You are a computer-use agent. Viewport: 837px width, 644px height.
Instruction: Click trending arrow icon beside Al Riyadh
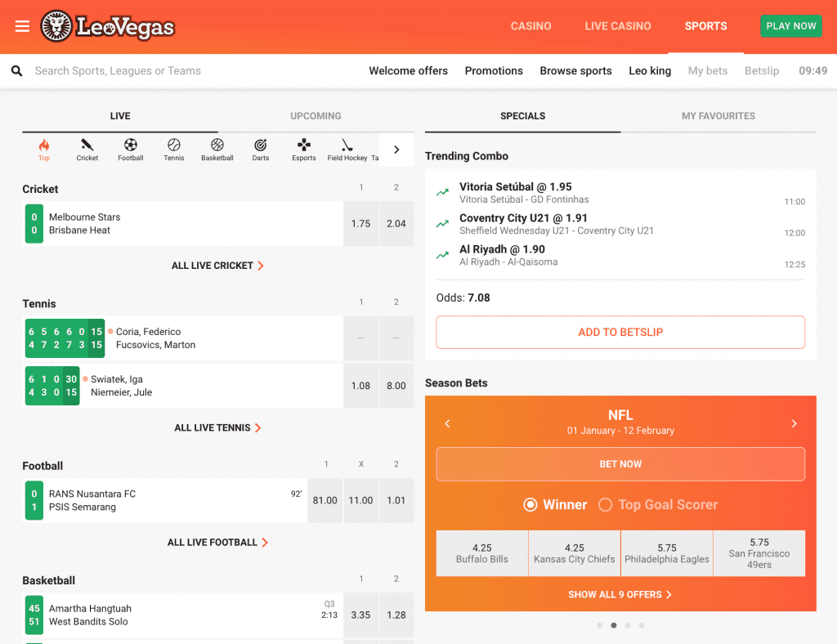click(442, 255)
